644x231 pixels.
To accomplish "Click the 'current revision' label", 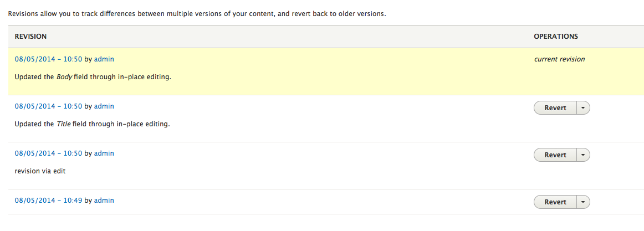I will point(559,59).
